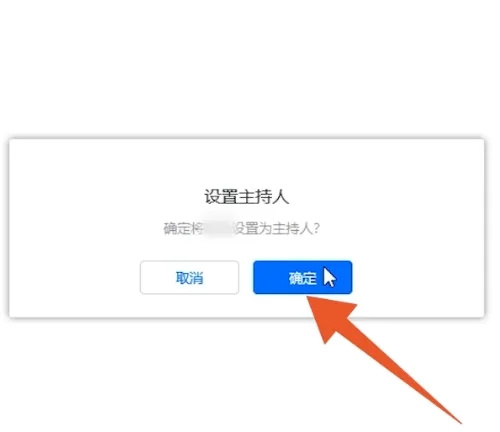Click the blue 确定 button
This screenshot has width=500, height=432.
tap(302, 277)
